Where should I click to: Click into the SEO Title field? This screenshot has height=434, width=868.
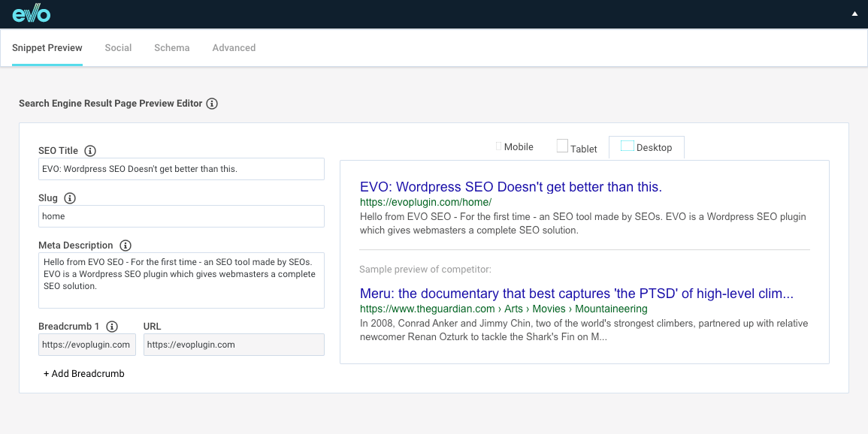(181, 169)
